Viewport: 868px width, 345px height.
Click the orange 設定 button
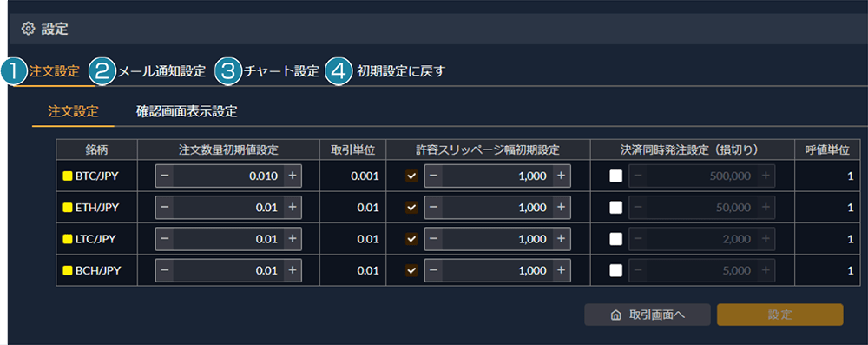[780, 315]
